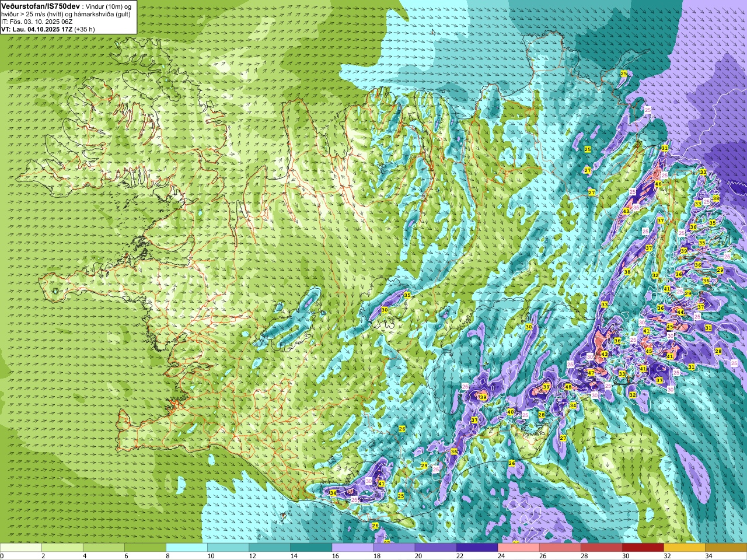This screenshot has width=747, height=560.
Task: Click the yellow 48 peak gust label
Action: coord(568,387)
